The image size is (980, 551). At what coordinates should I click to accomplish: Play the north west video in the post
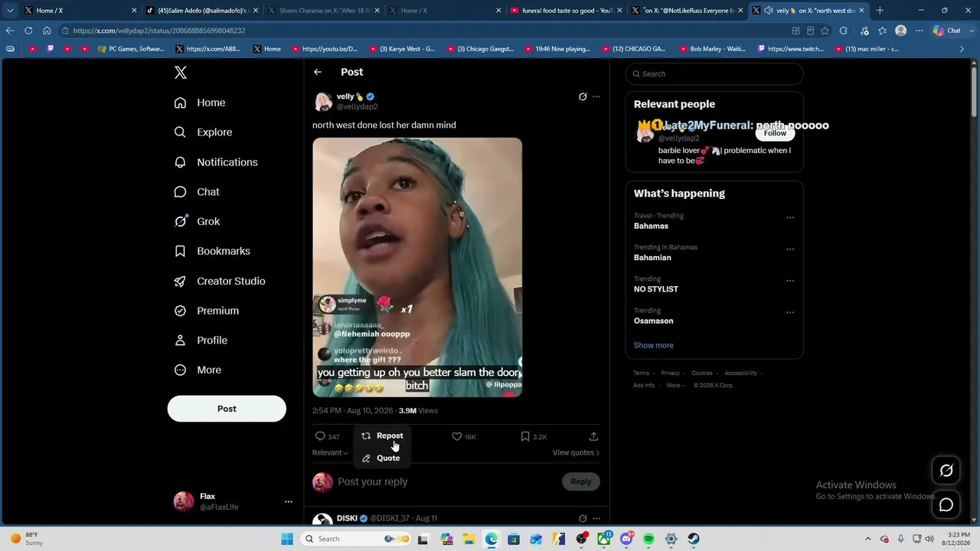click(x=417, y=267)
